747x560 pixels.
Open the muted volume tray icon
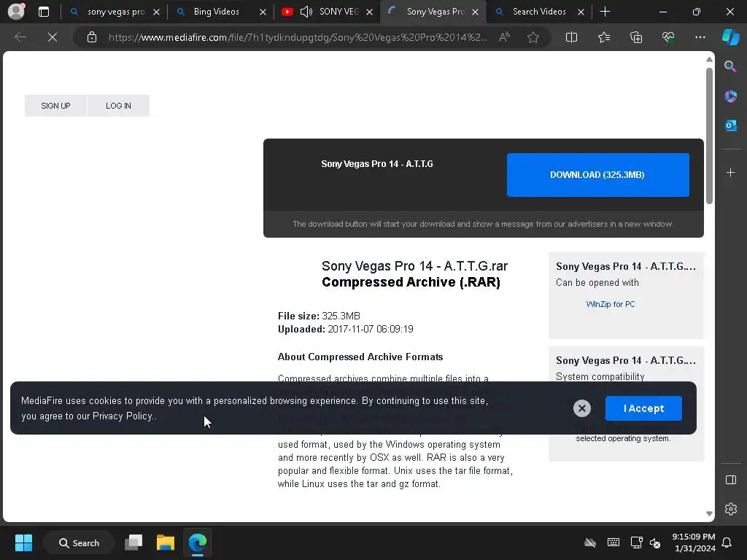click(655, 542)
